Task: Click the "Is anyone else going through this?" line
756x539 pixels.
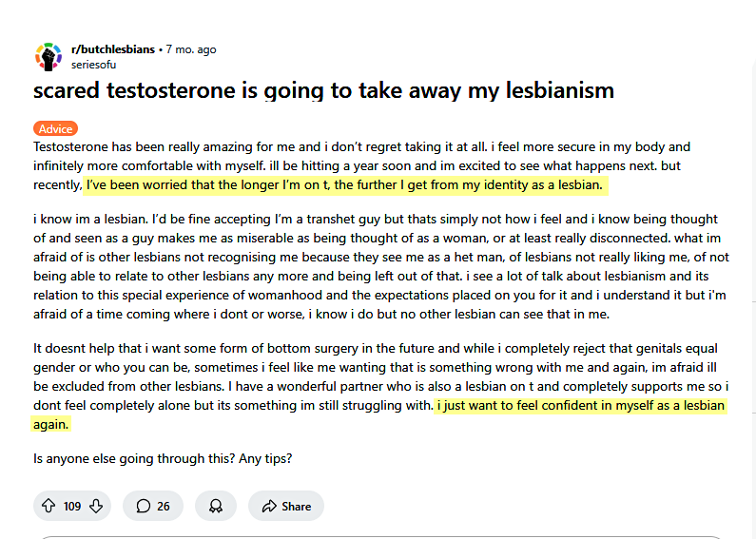Action: coord(163,458)
